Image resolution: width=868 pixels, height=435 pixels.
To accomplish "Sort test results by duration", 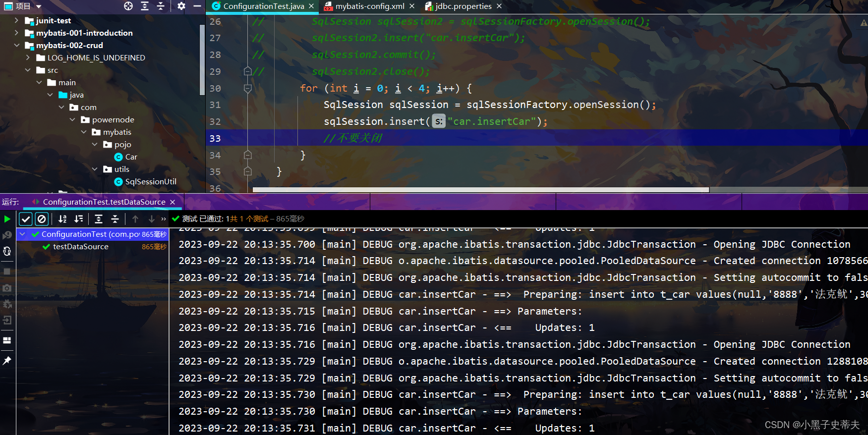I will [78, 218].
